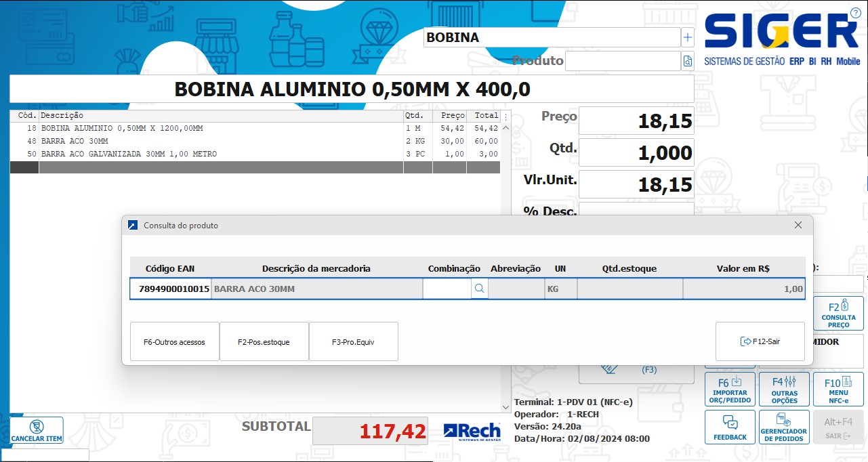Viewport: 868px width, 462px height.
Task: Click Alt+F4 Sair button
Action: point(838,427)
